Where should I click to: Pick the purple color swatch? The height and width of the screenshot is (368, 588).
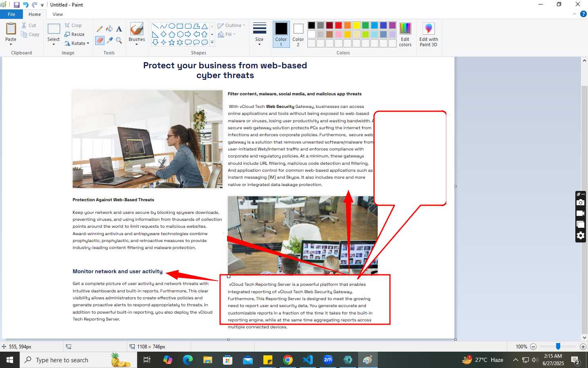pos(392,25)
